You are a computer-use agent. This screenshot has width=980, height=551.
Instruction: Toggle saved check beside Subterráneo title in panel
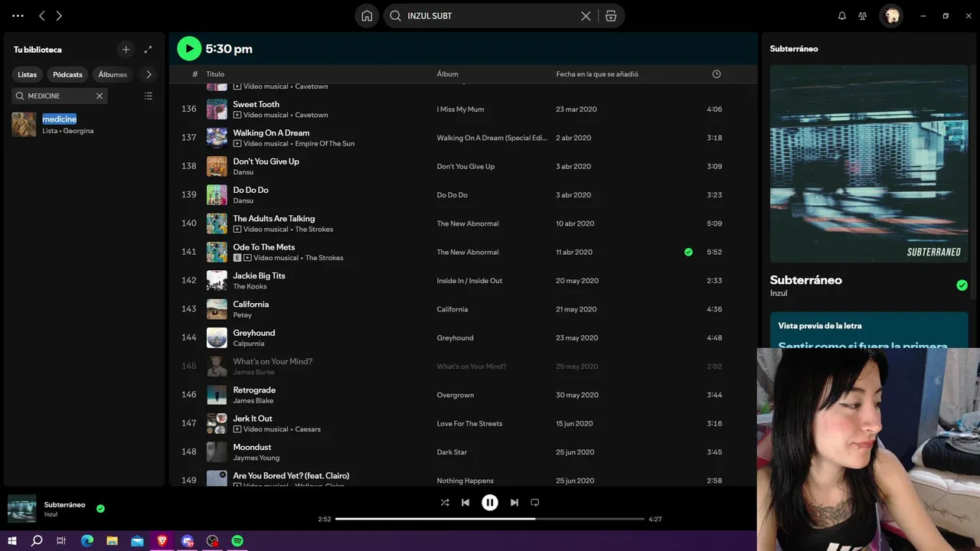[x=962, y=285]
